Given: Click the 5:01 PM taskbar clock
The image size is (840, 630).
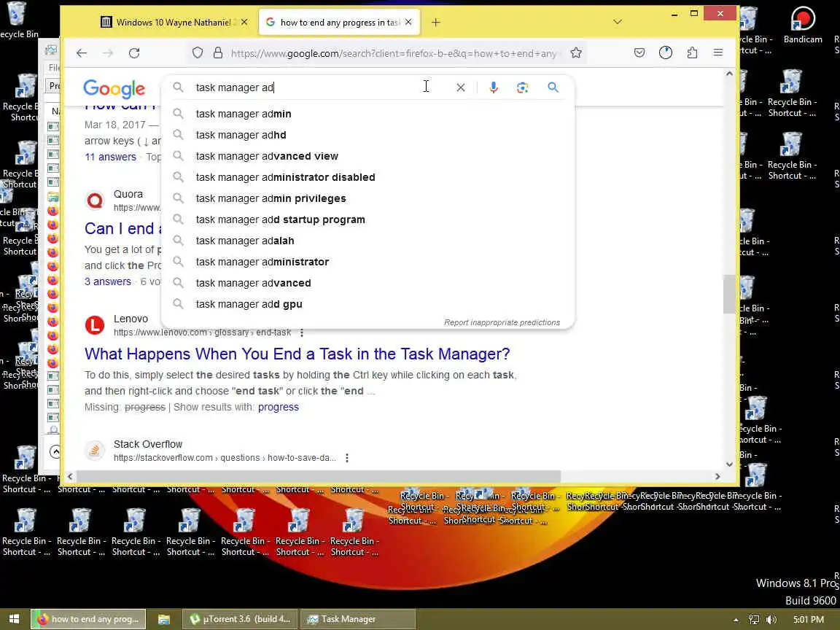Looking at the screenshot, I should (809, 620).
